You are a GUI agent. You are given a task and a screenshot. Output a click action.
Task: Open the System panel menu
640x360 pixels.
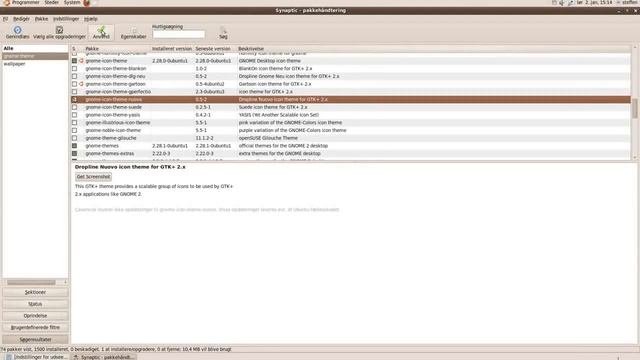[x=72, y=2]
